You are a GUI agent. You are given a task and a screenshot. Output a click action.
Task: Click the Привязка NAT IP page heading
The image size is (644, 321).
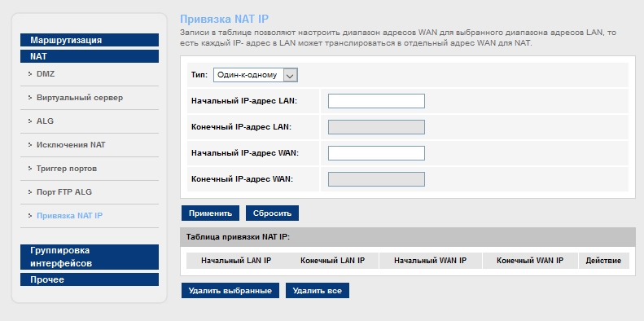(x=224, y=19)
